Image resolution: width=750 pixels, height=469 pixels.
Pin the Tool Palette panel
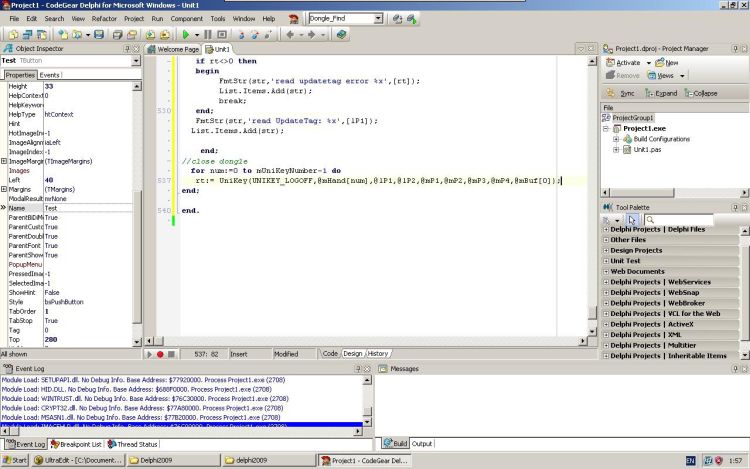click(735, 207)
